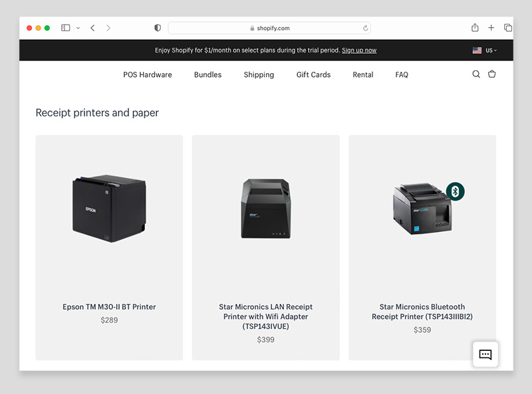Reload the page with the refresh icon
The image size is (532, 394).
click(365, 28)
